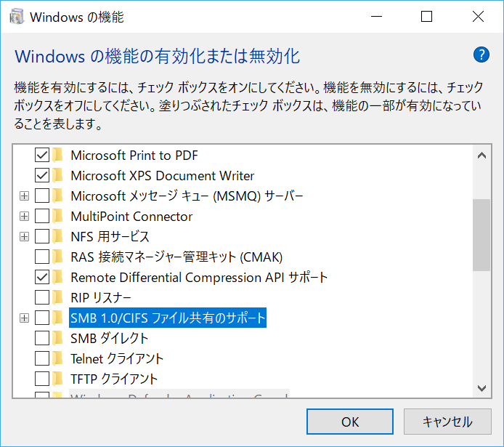Screen dimensions: 504x447
Task: Click folder icon beside Remote Differential Compression
Action: coord(57,277)
